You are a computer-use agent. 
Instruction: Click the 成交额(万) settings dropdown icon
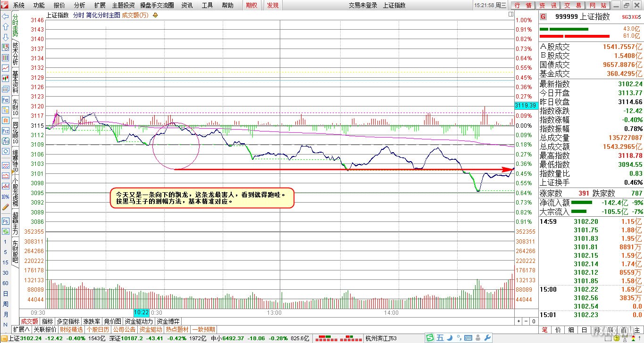tap(155, 15)
